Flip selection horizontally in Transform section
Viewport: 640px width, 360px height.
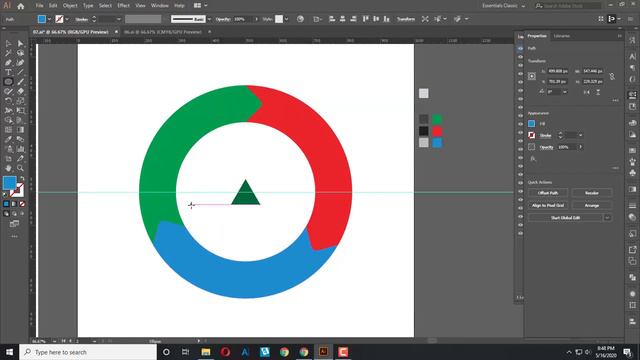click(x=587, y=92)
